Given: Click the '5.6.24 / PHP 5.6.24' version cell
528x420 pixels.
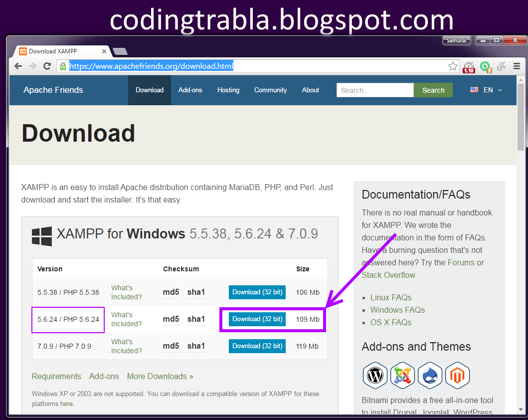Looking at the screenshot, I should pos(68,319).
